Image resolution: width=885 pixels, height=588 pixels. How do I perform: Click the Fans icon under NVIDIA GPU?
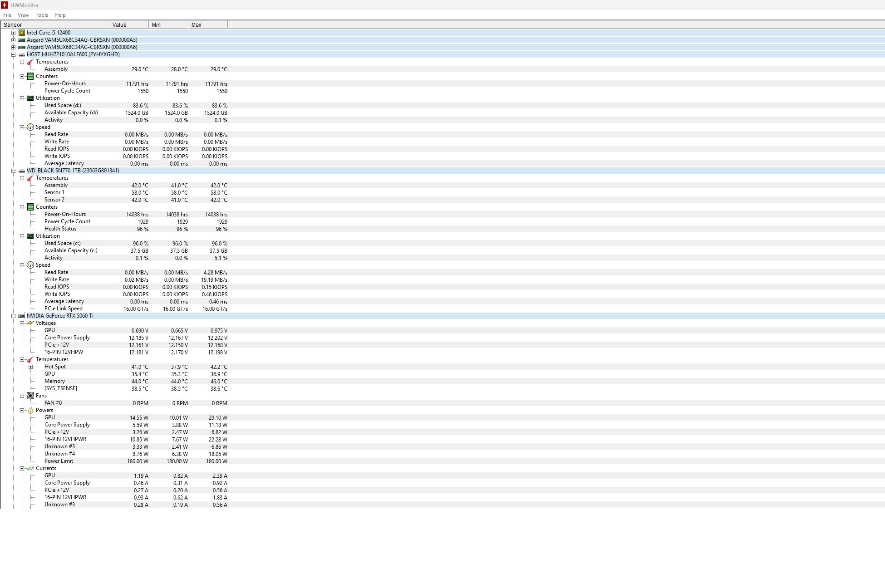(30, 396)
